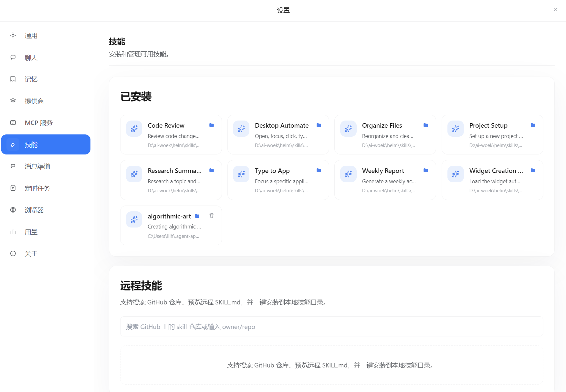Open folder icon on Widget Creation skill
566x392 pixels.
533,170
